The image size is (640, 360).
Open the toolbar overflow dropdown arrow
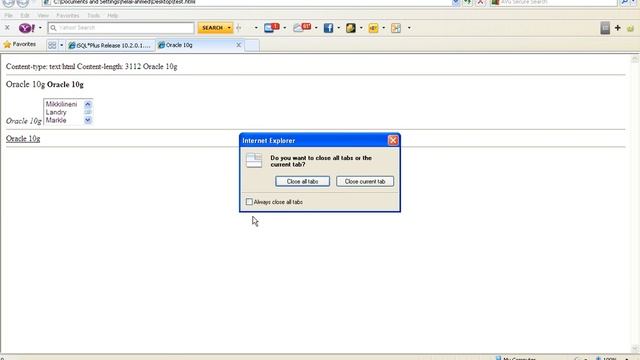409,28
